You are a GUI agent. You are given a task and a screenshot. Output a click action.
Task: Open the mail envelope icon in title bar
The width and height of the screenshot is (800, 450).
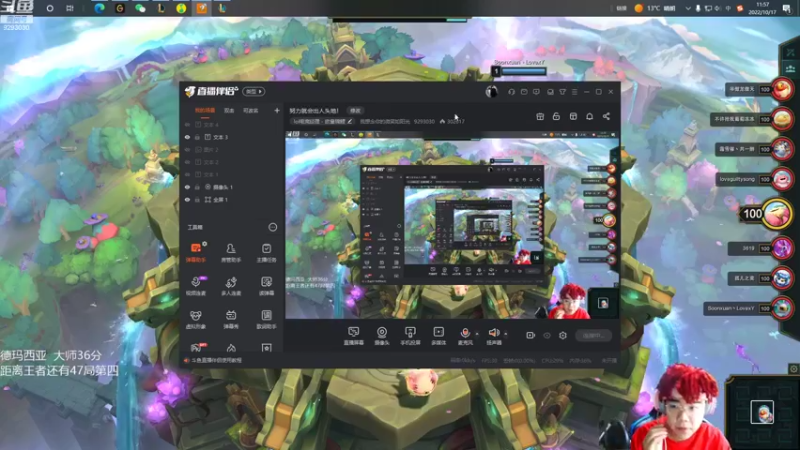tap(524, 92)
